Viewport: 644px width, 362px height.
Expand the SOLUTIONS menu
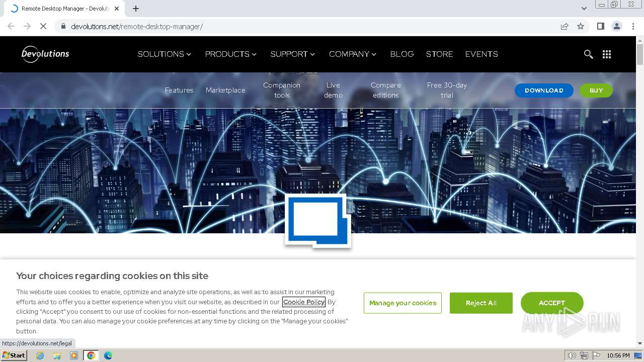pos(165,54)
